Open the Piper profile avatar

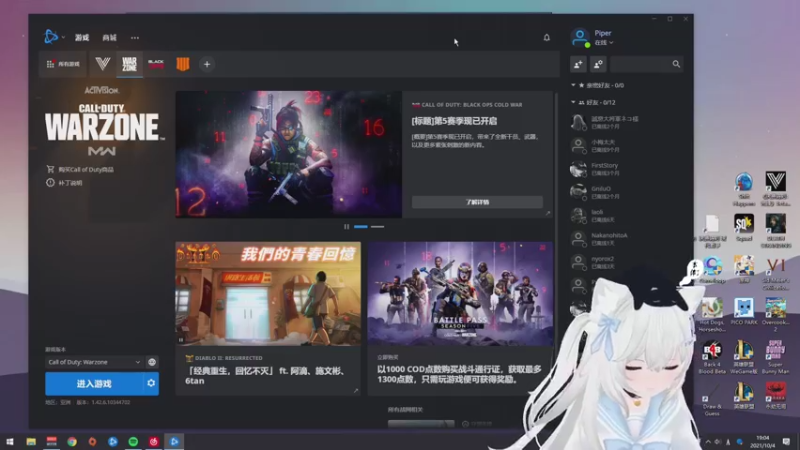pyautogui.click(x=580, y=37)
